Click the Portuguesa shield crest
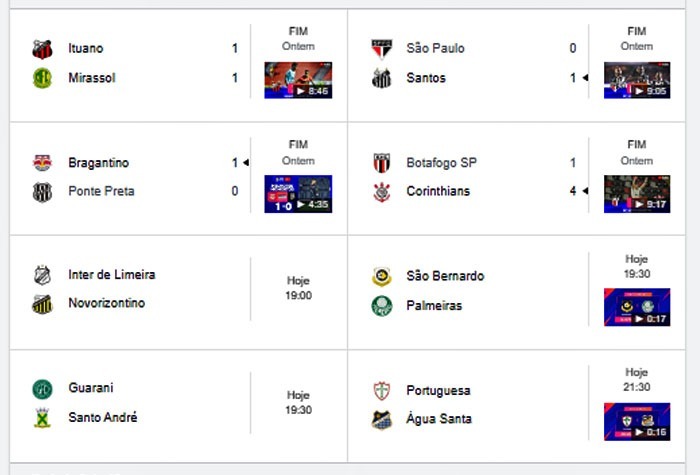700x475 pixels. coord(382,390)
